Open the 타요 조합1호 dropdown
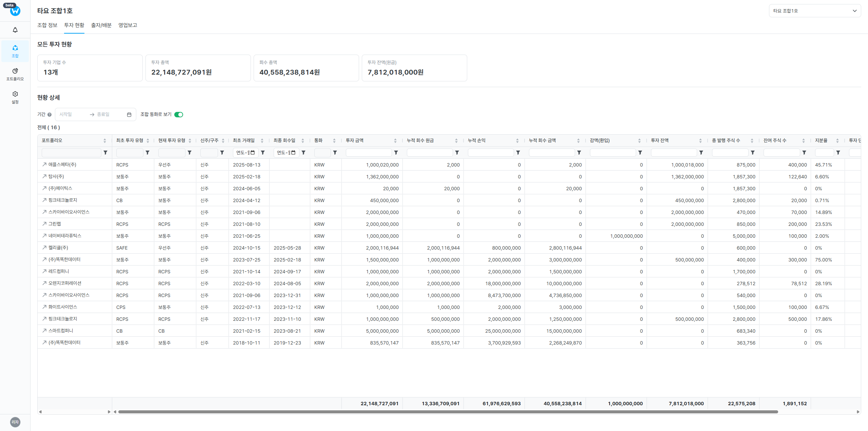 [815, 11]
